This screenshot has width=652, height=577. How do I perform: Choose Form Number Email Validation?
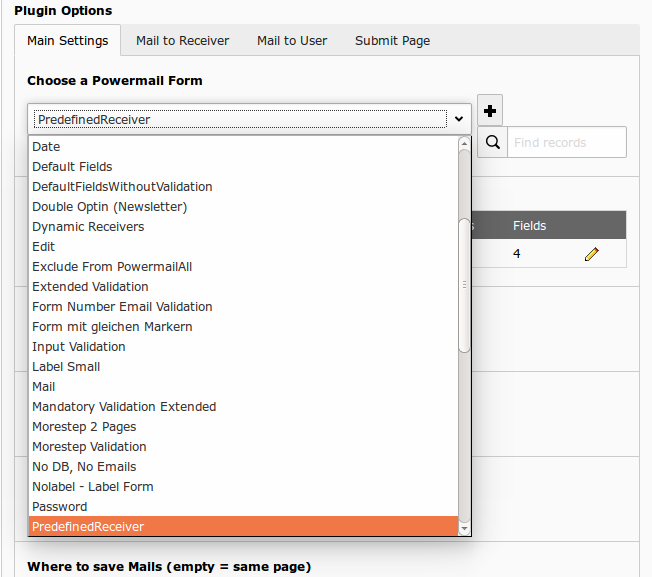pyautogui.click(x=122, y=307)
